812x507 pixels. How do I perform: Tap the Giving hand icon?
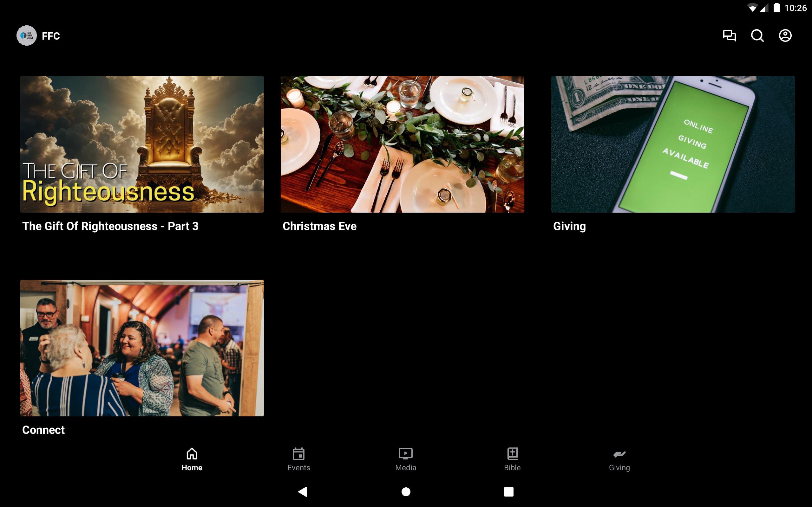619,454
